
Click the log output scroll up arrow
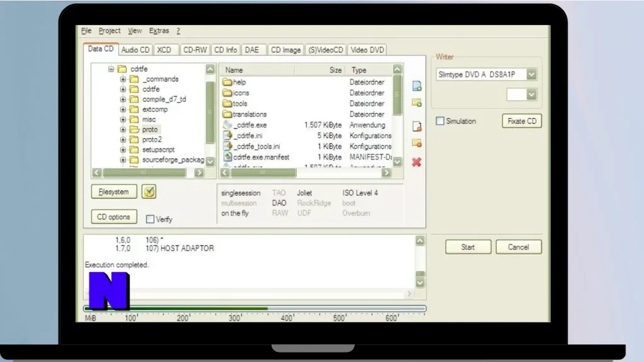tap(419, 241)
